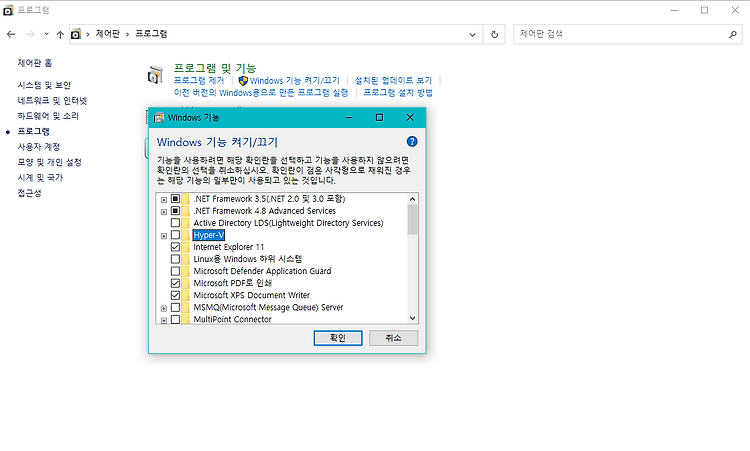Click the shield icon before Windows 기능 link

click(243, 80)
